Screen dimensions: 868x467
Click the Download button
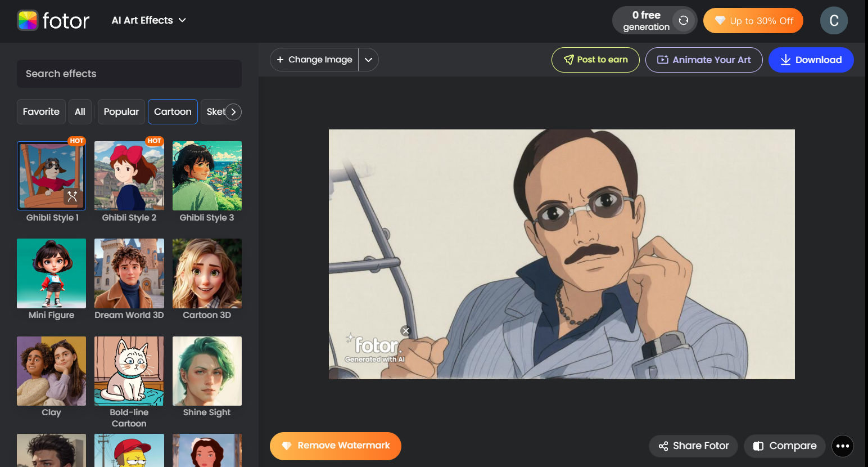coord(811,60)
